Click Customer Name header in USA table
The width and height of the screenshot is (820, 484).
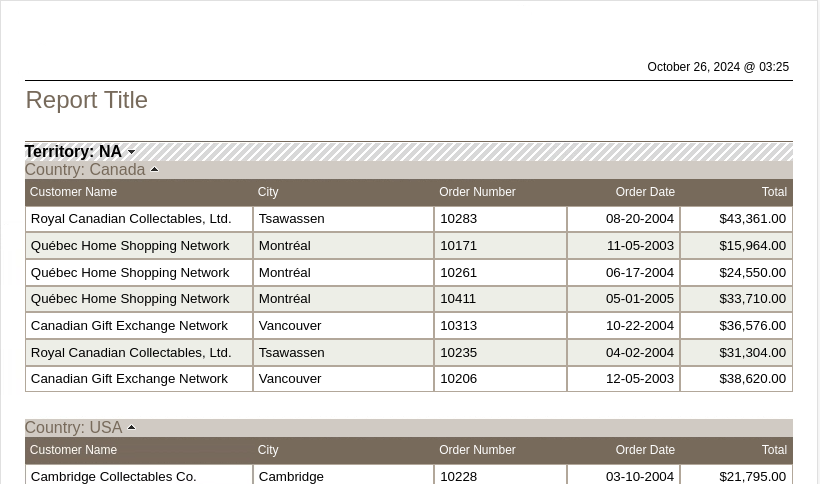tap(73, 450)
